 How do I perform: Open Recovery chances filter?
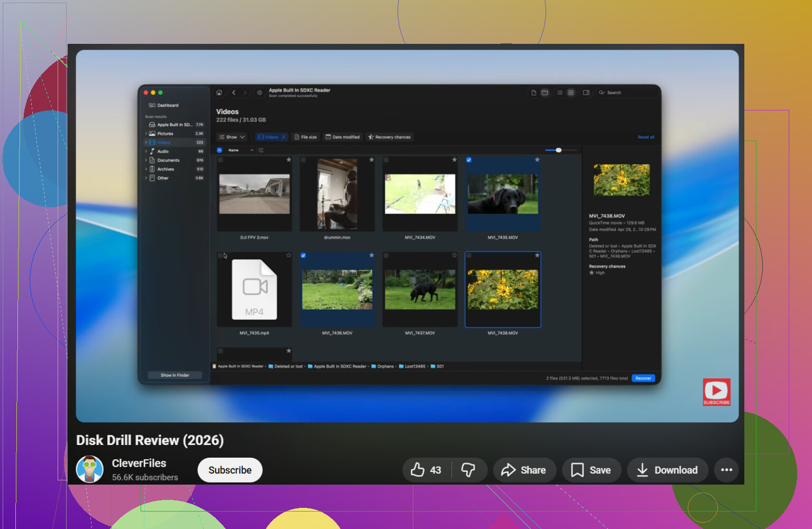tap(389, 137)
